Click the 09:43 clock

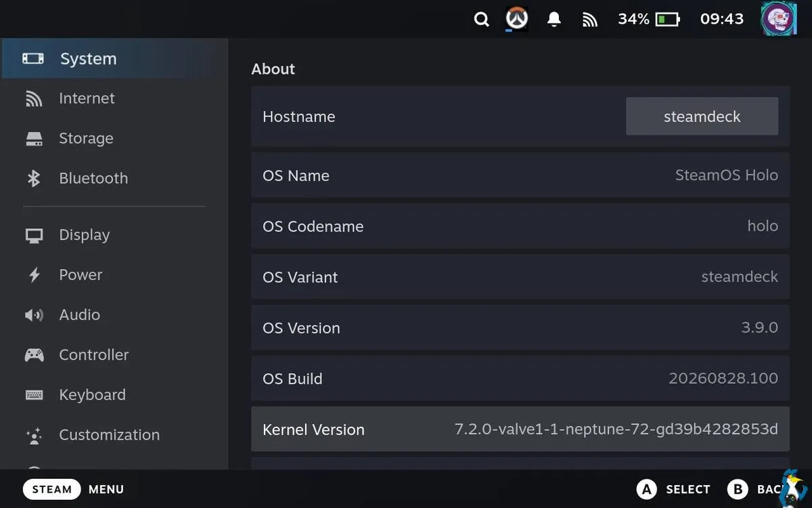click(x=721, y=19)
